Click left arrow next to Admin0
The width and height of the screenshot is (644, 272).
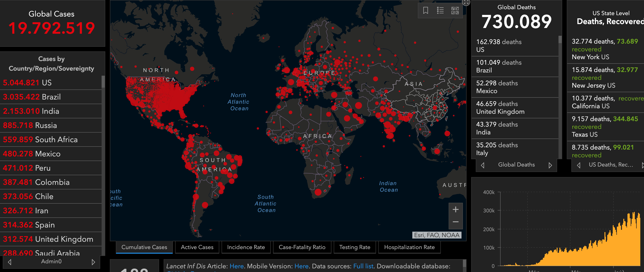[x=9, y=262]
